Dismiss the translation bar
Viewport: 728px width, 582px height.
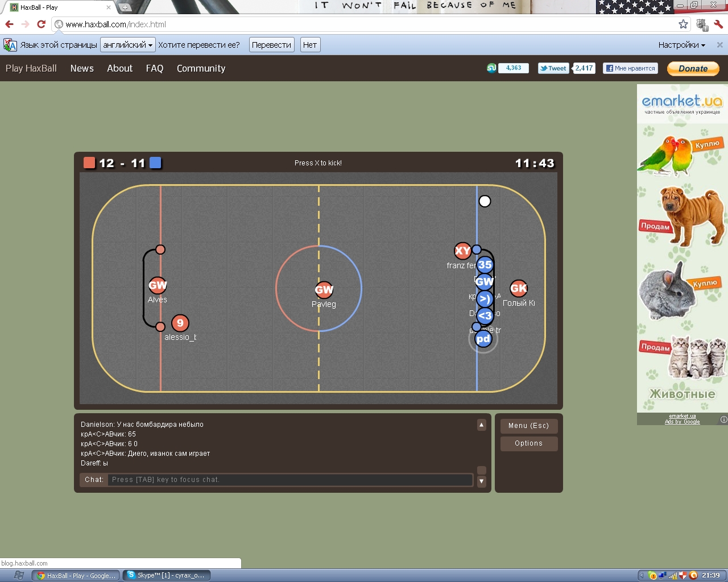pyautogui.click(x=719, y=45)
